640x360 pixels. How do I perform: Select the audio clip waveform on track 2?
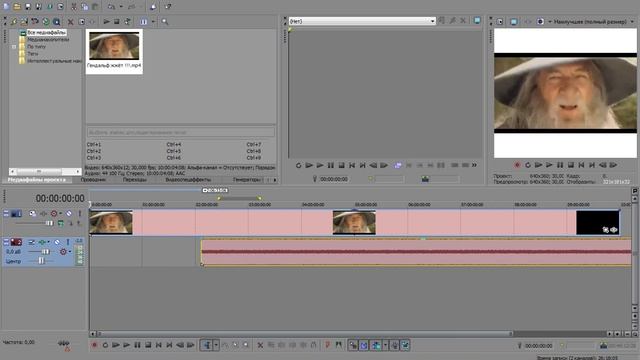pos(416,252)
